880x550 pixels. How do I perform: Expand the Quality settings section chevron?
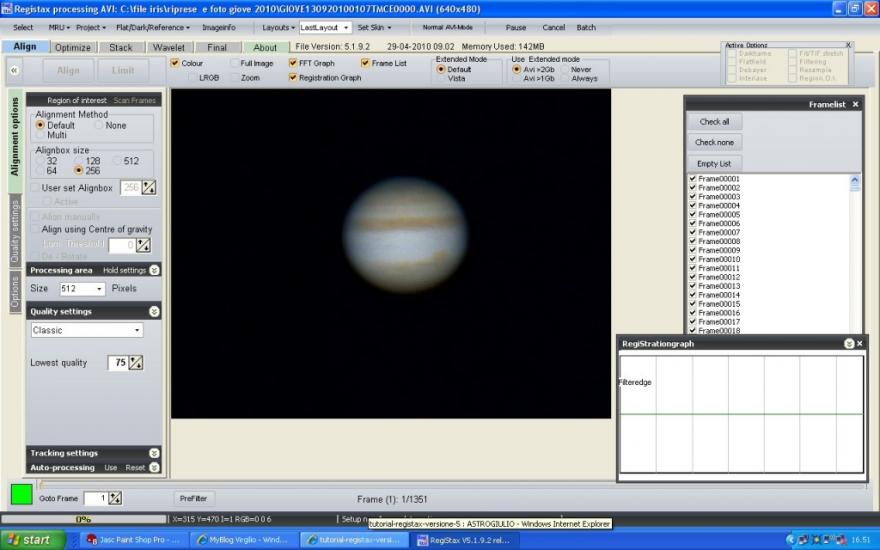pos(154,311)
